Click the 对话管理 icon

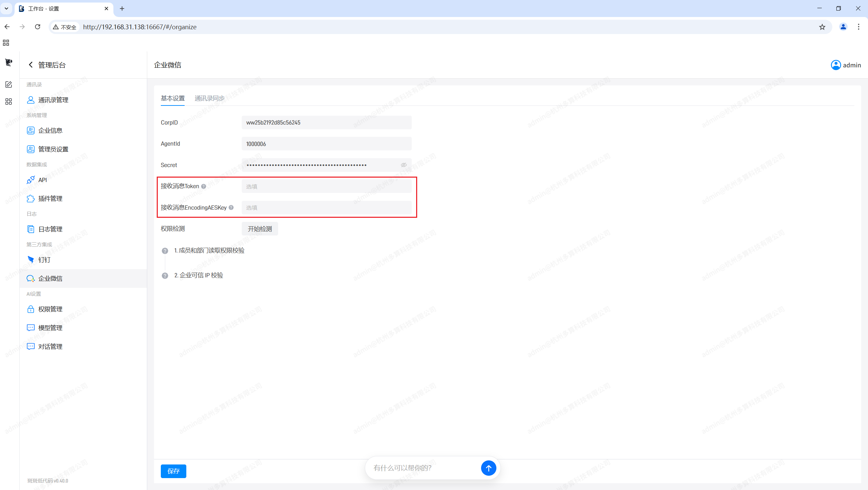31,346
